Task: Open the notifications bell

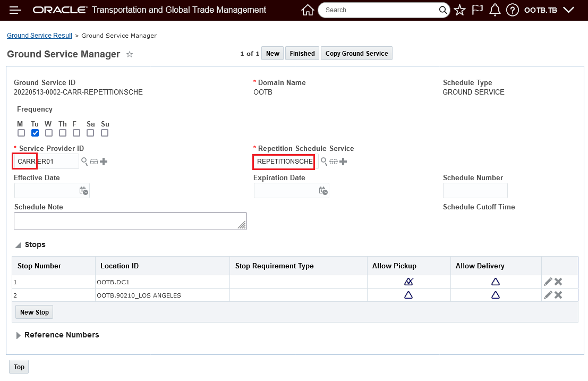Action: 495,10
